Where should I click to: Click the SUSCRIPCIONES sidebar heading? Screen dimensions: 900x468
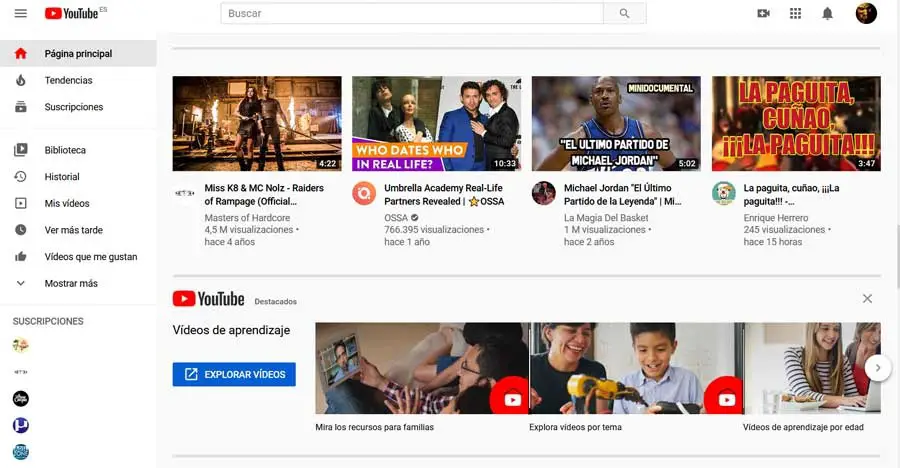pos(48,322)
